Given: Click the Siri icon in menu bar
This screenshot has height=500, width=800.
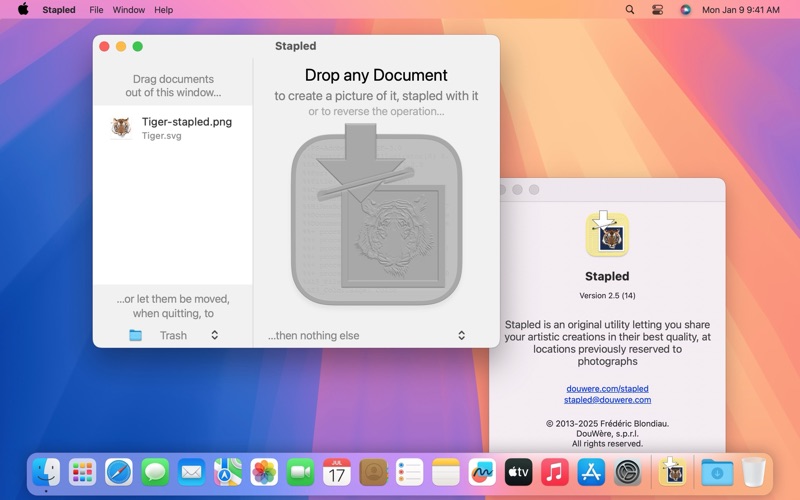Looking at the screenshot, I should [x=685, y=10].
